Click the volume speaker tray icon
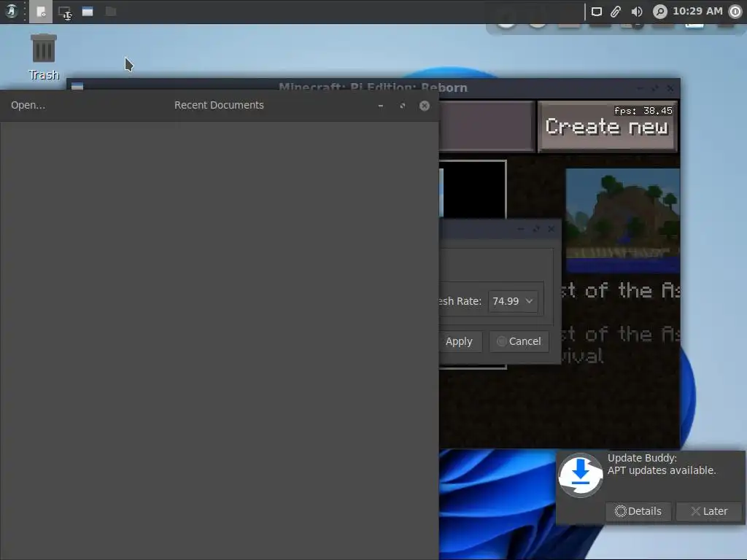Viewport: 747px width, 560px height. click(636, 12)
